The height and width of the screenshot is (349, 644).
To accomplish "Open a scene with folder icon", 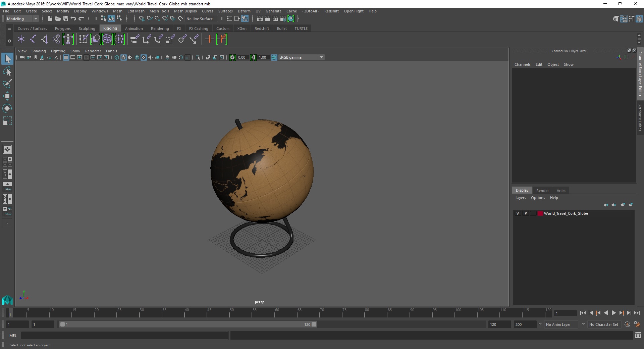I will (58, 19).
